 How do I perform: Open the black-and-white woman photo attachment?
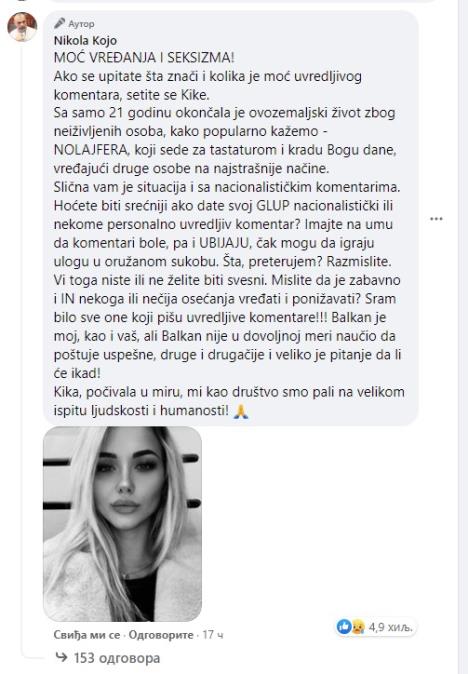click(122, 524)
